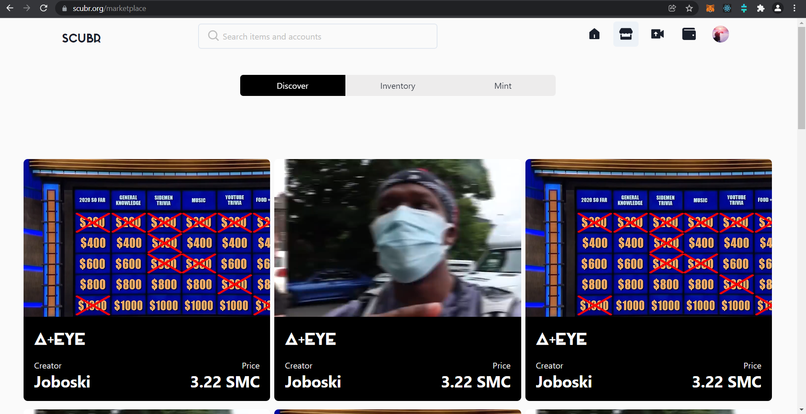806x414 pixels.
Task: Switch to the Inventory tab
Action: coord(398,86)
